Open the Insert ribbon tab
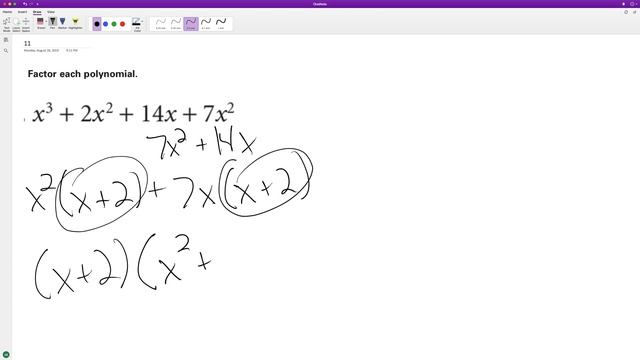Image resolution: width=640 pixels, height=360 pixels. [22, 12]
